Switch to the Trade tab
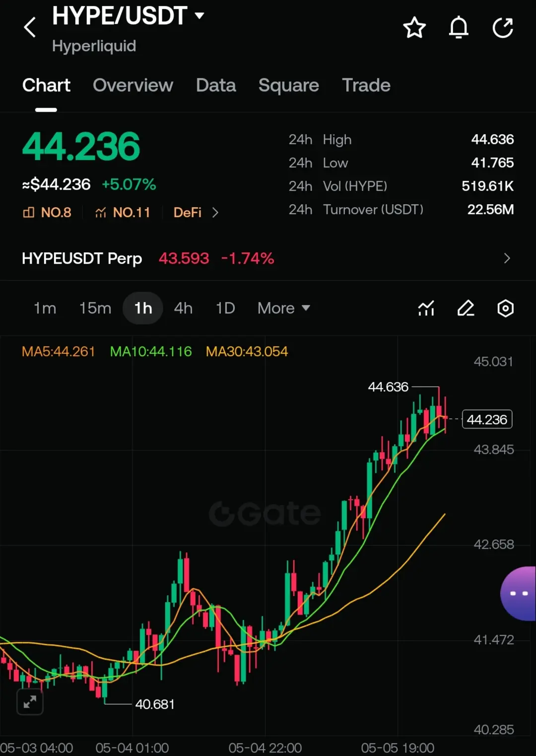This screenshot has width=536, height=756. 366,85
